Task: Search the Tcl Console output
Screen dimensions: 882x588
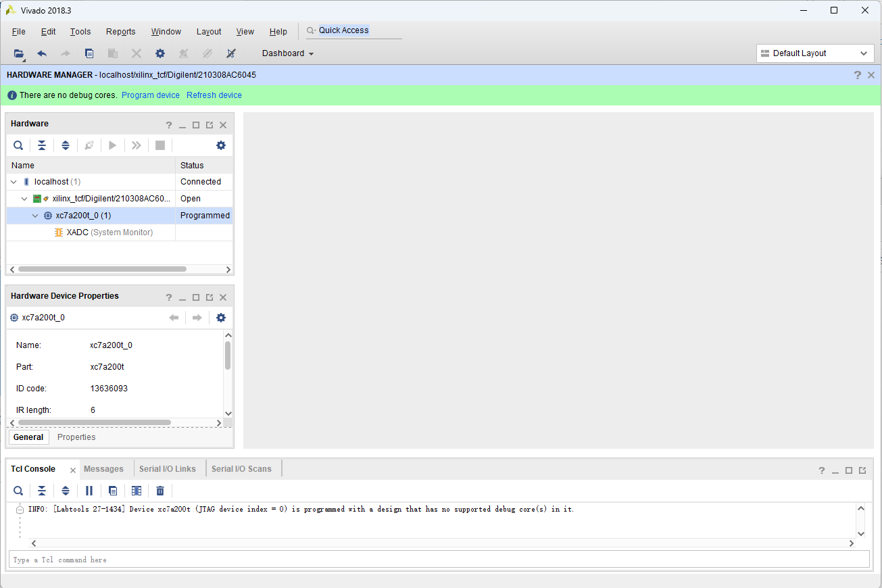Action: point(18,491)
